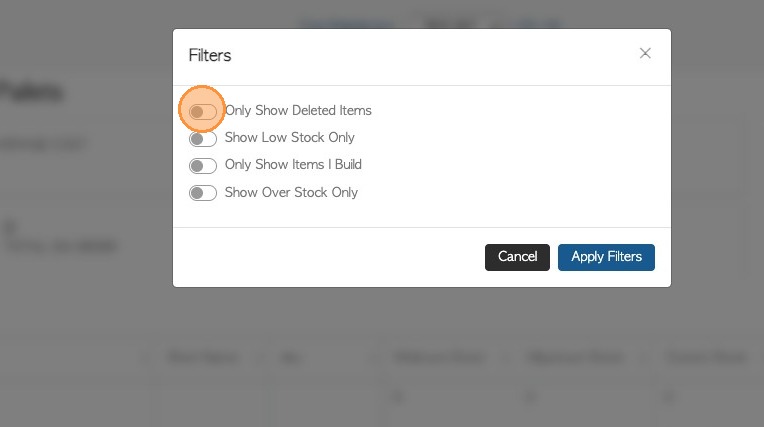Screen dimensions: 764x427
Task: Close the Filters dialog with the X icon
Action: pos(645,54)
